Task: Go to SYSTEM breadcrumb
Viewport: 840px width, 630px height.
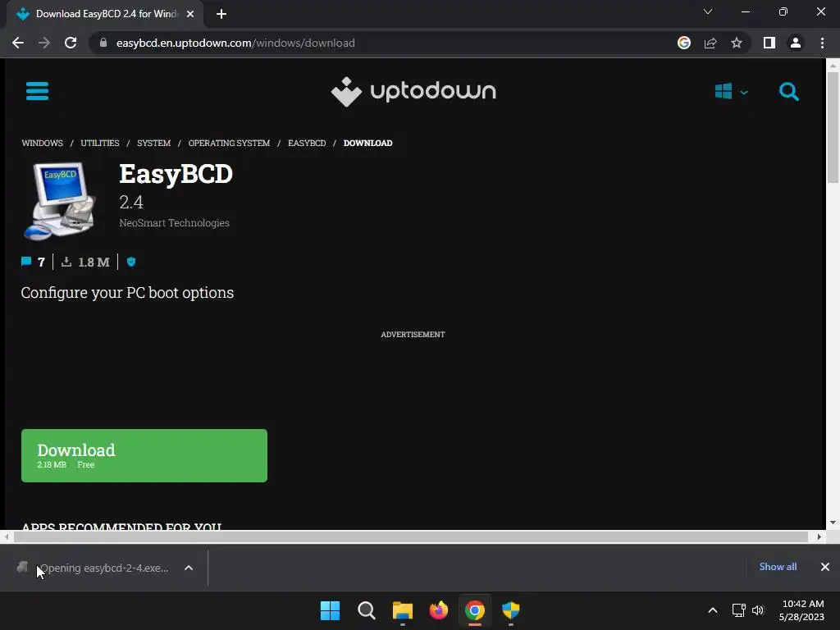Action: [x=153, y=143]
